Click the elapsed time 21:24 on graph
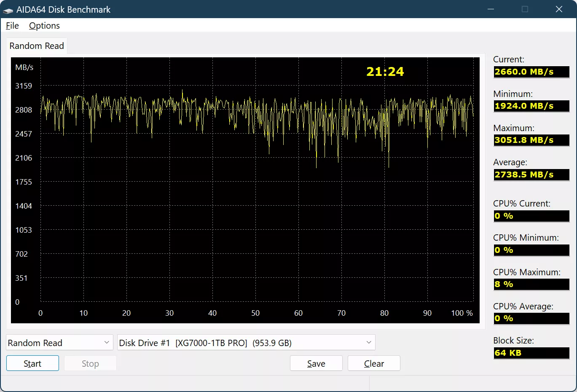Viewport: 577px width, 392px height. point(385,72)
